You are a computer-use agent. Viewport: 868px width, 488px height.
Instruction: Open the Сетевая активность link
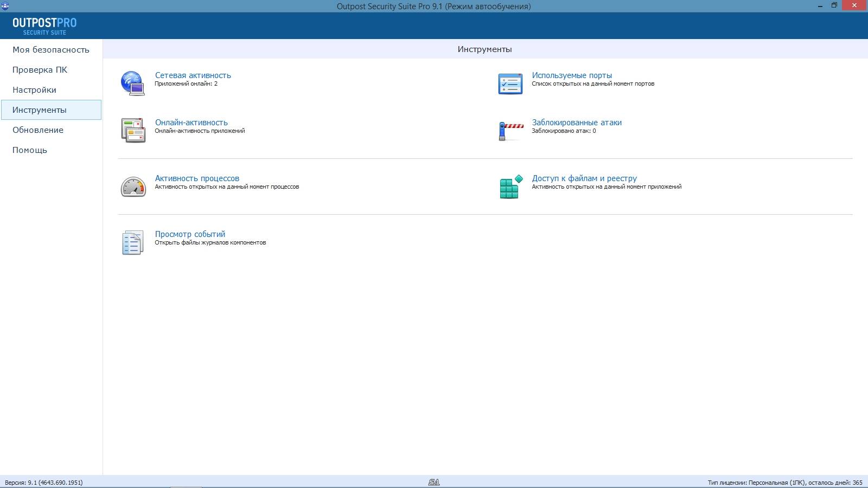coord(193,75)
